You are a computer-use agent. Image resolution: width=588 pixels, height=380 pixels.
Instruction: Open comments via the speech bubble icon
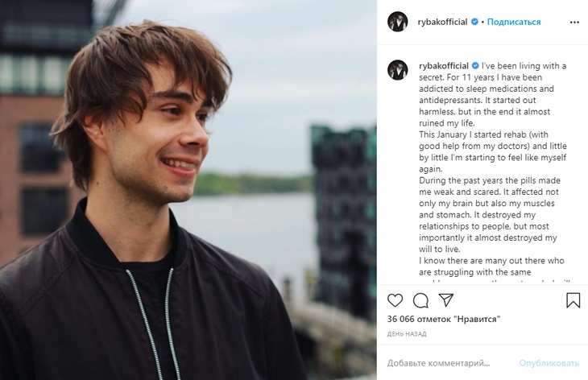[420, 300]
